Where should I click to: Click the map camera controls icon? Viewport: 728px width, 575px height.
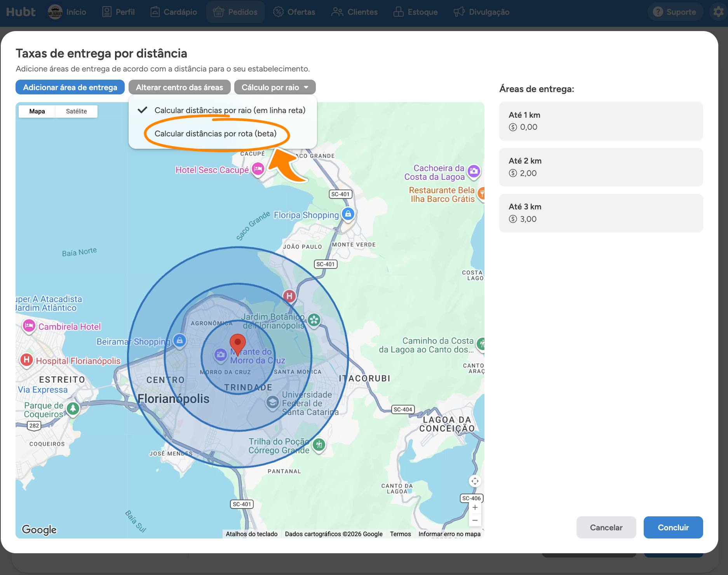pos(475,481)
